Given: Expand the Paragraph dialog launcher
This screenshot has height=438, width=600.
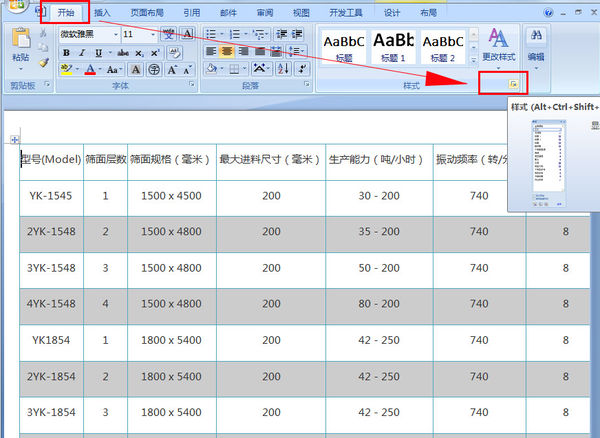Looking at the screenshot, I should click(x=307, y=84).
